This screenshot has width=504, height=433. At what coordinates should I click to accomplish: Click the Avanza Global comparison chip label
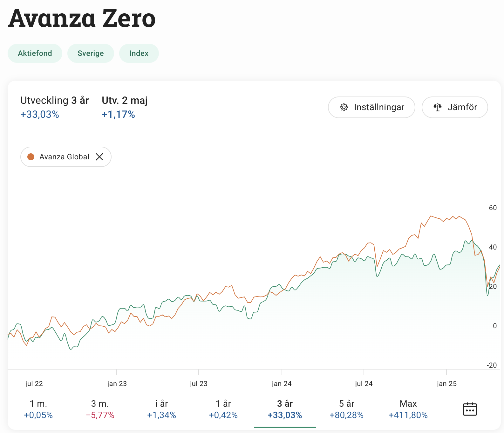[x=64, y=157]
